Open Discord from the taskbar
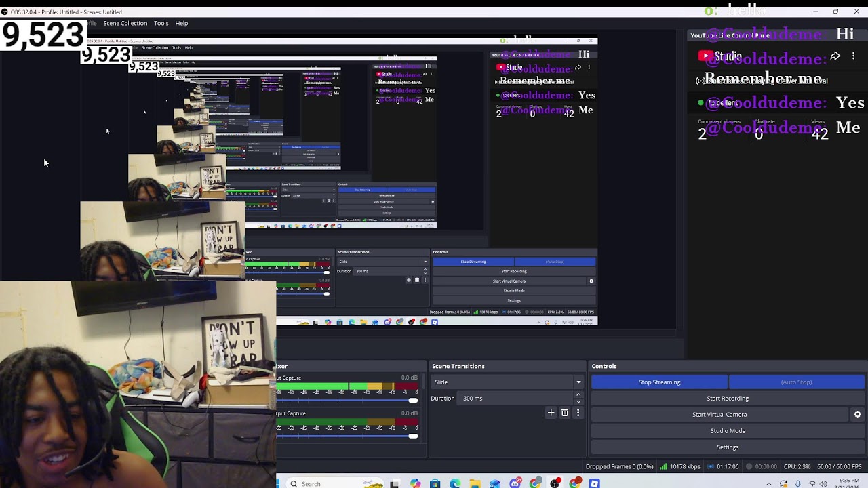This screenshot has height=488, width=868. pos(515,483)
